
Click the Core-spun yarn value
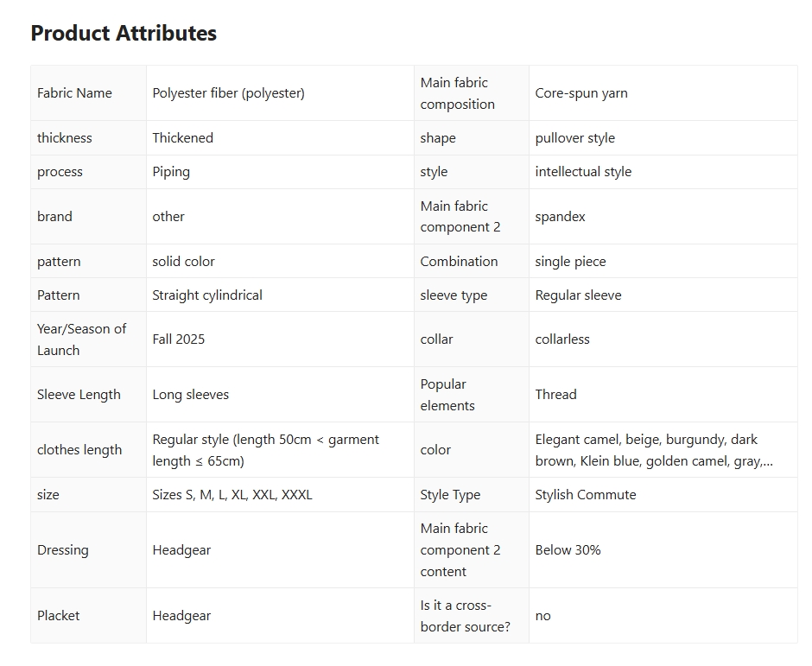pos(580,93)
